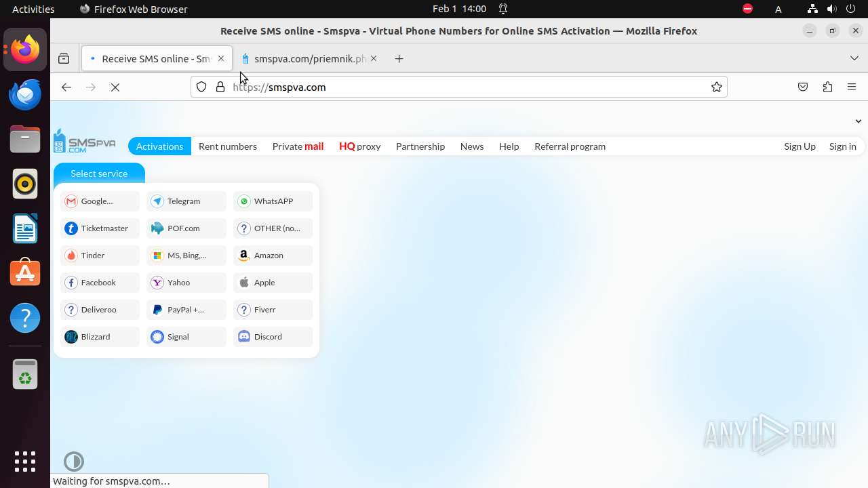Screen dimensions: 868x488
Task: Open the date and time menu
Action: [x=459, y=9]
